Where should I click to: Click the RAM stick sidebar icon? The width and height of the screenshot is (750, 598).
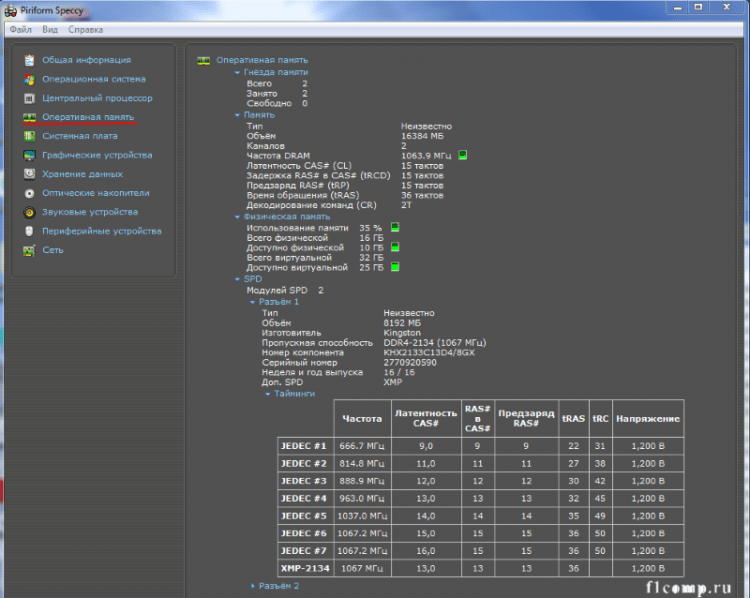(30, 117)
